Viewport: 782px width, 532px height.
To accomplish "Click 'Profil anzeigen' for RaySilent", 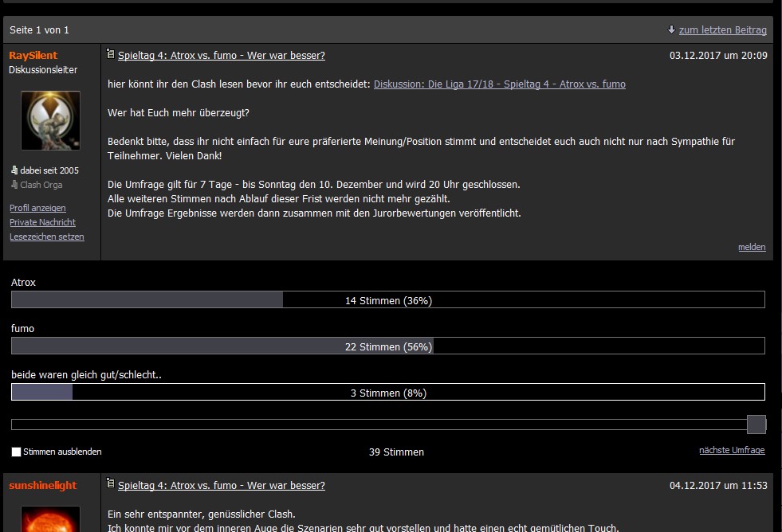I will pyautogui.click(x=37, y=208).
